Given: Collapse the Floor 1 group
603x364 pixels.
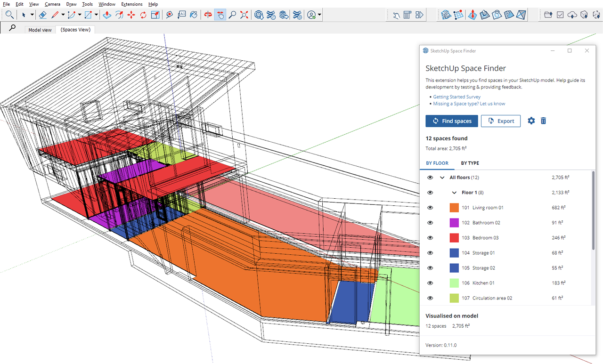Looking at the screenshot, I should click(x=454, y=193).
